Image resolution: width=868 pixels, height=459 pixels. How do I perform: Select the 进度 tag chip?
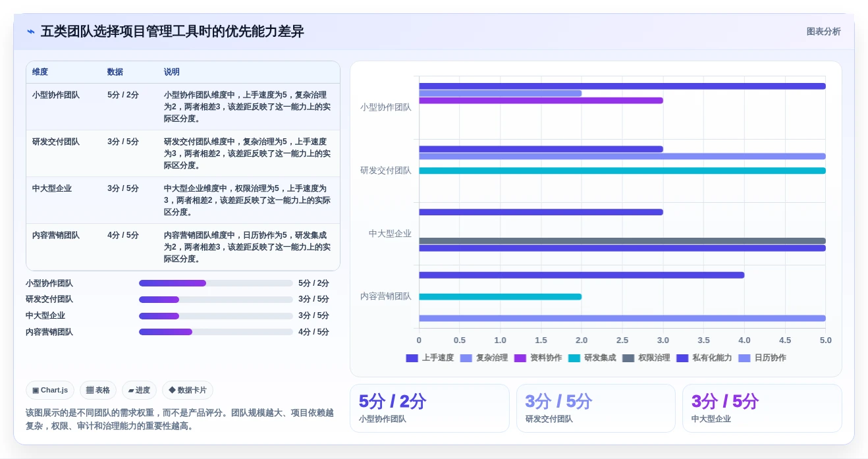point(139,390)
